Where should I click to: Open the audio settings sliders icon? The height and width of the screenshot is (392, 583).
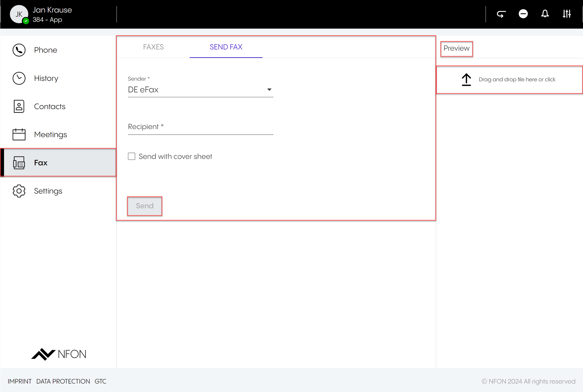pos(567,14)
